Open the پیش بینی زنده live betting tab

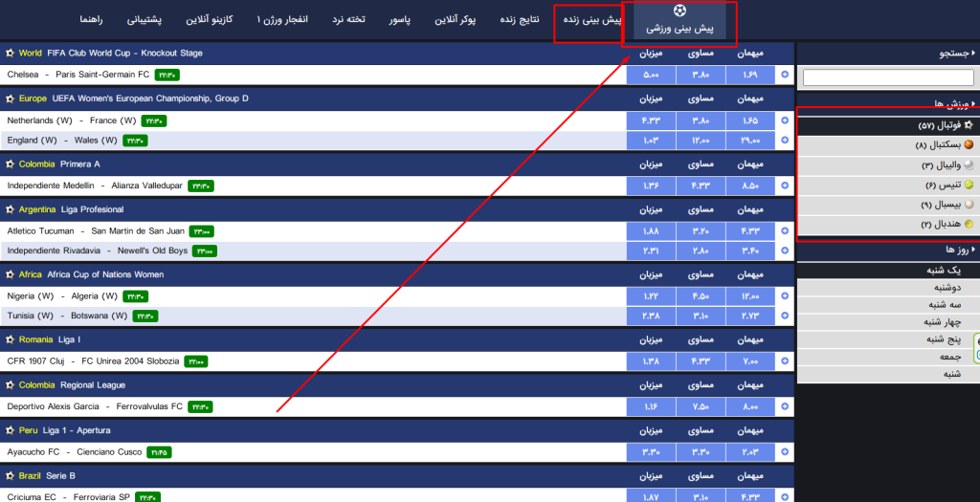591,20
